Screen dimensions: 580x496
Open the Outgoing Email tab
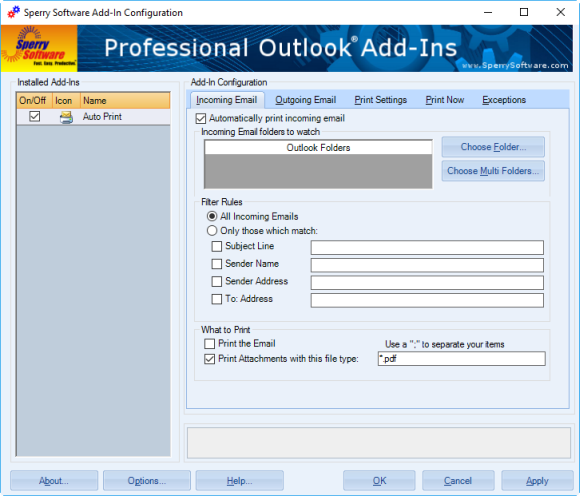tap(306, 100)
